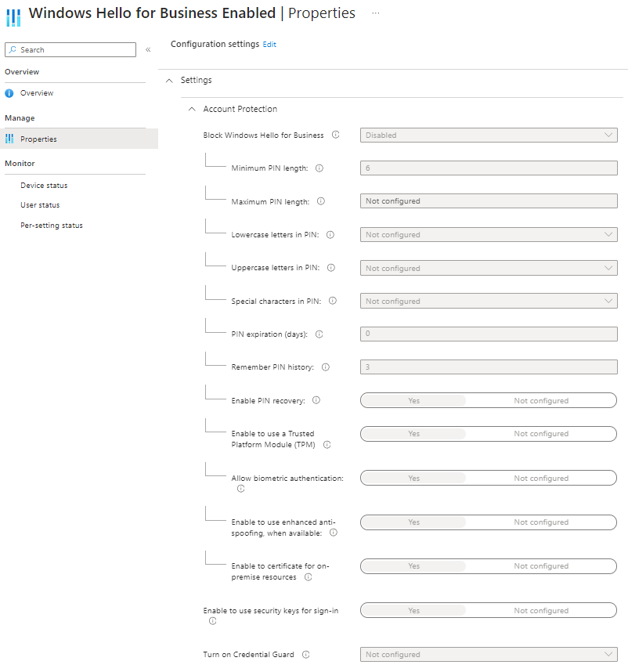Select Properties in the Manage section
The image size is (628, 672).
coord(79,139)
